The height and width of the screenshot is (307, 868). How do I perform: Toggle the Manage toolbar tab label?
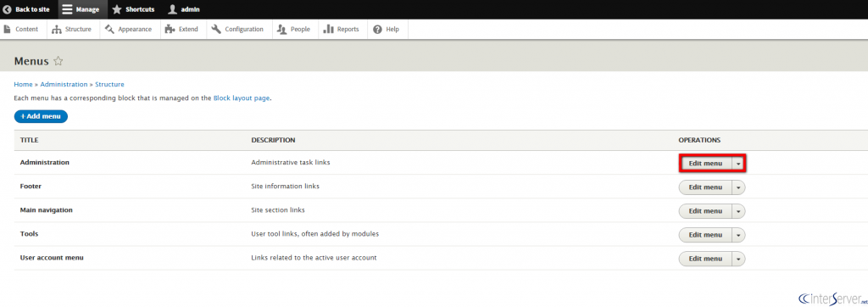pyautogui.click(x=87, y=9)
